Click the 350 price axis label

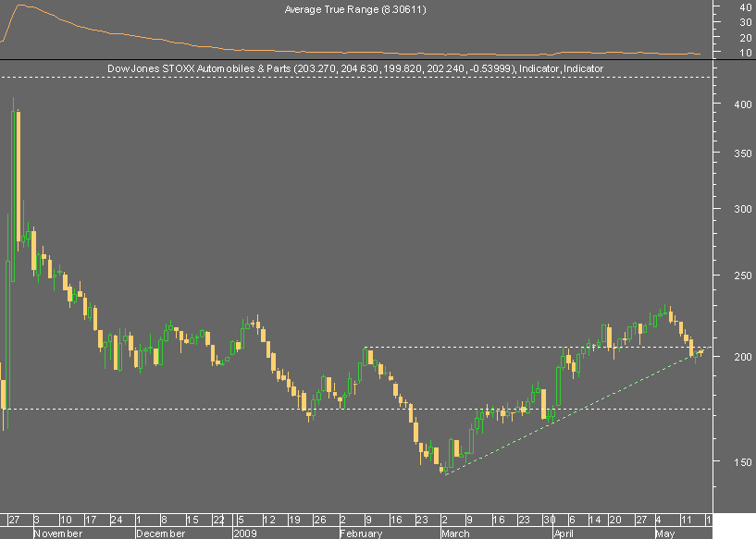[x=742, y=153]
